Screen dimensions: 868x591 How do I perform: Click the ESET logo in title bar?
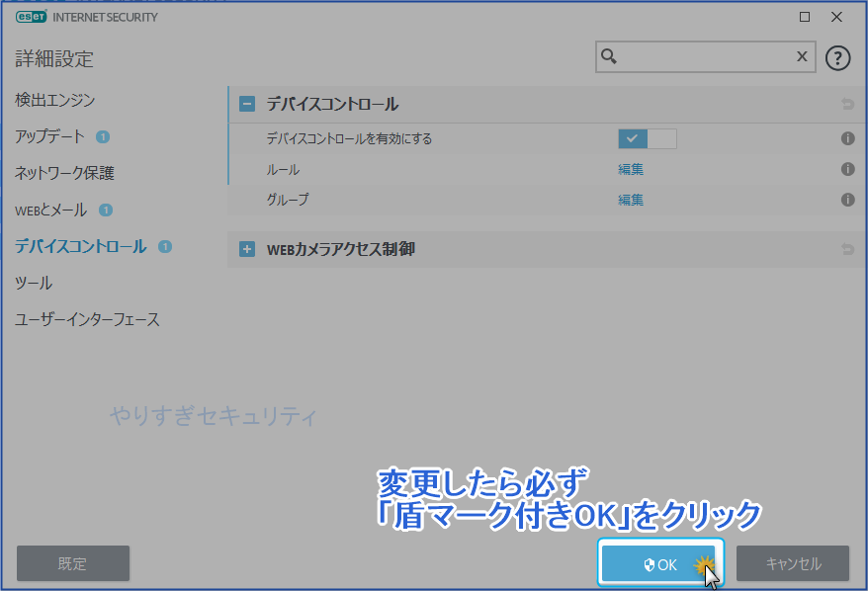[x=32, y=17]
